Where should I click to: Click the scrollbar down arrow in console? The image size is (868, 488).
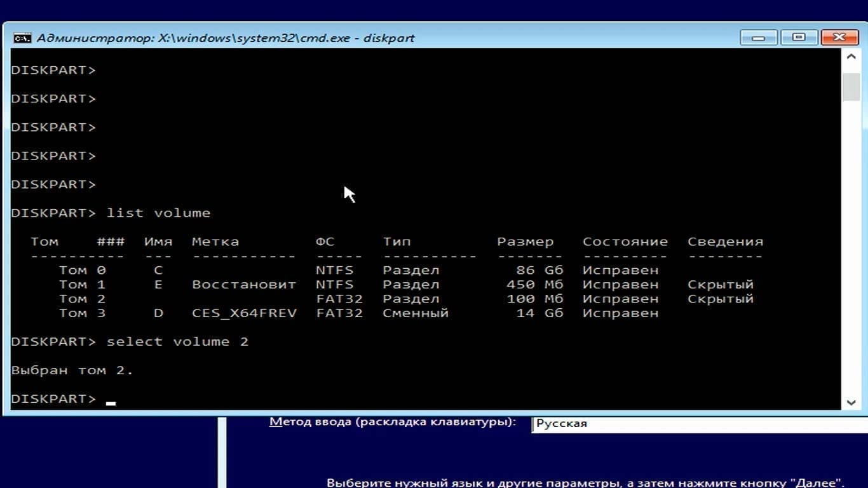click(x=851, y=402)
